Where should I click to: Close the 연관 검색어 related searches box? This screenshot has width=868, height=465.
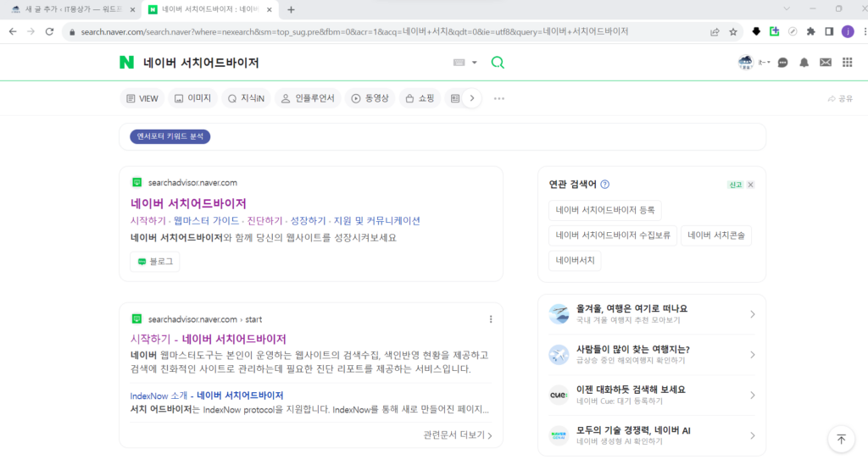[751, 185]
